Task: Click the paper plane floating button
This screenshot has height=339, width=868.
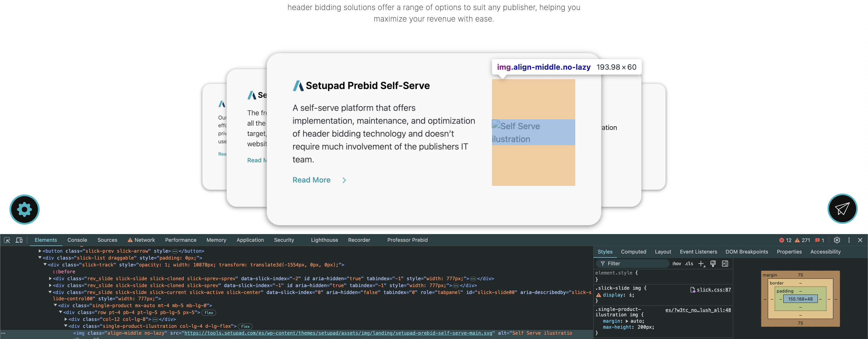Action: coord(842,209)
